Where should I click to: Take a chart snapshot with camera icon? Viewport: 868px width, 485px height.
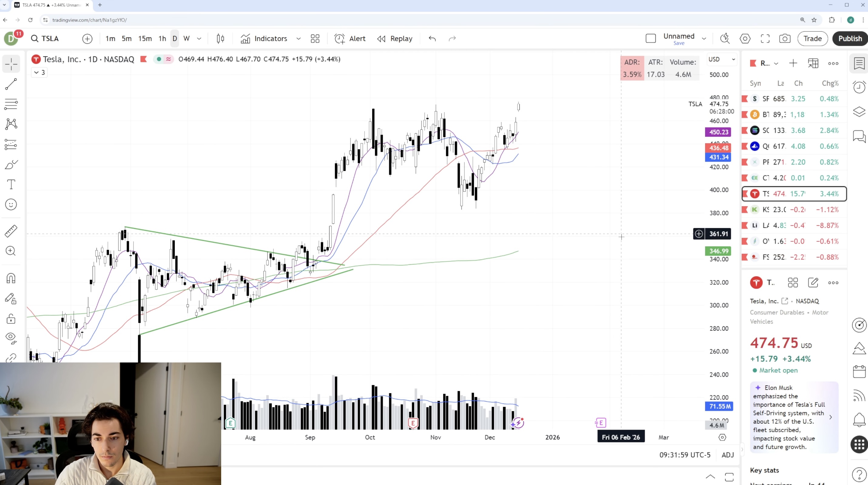(785, 39)
